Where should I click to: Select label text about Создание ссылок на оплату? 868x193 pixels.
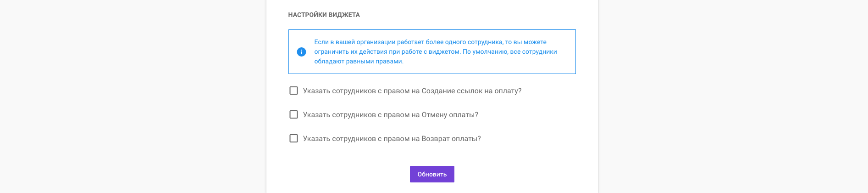pyautogui.click(x=412, y=91)
